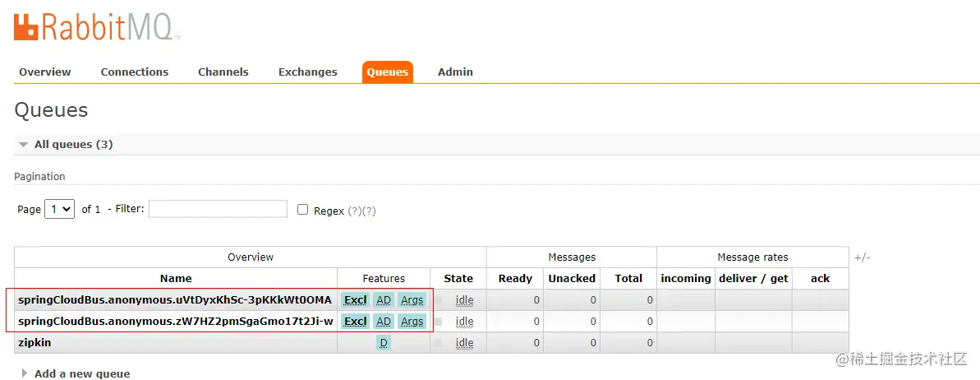Open queue springCloudBus.anonymous.uVtDyxKhSc-3pKKkWt0OMA
The image size is (980, 380).
point(175,300)
